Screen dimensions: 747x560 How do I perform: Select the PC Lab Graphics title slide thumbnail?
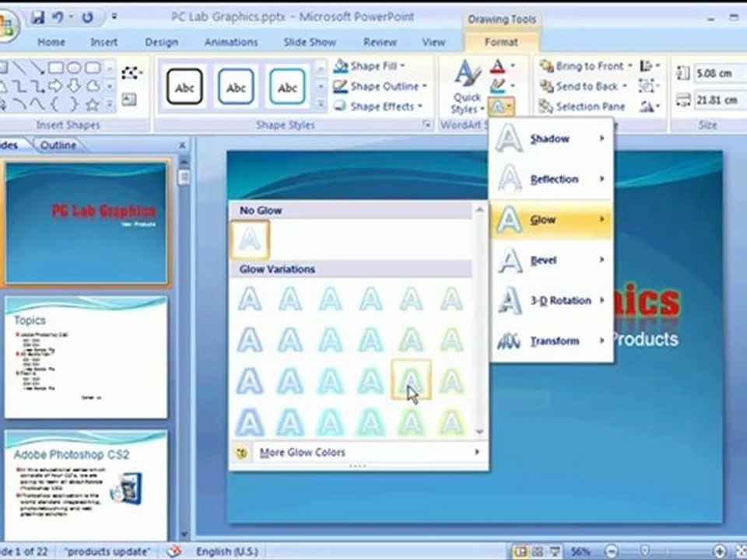click(86, 222)
